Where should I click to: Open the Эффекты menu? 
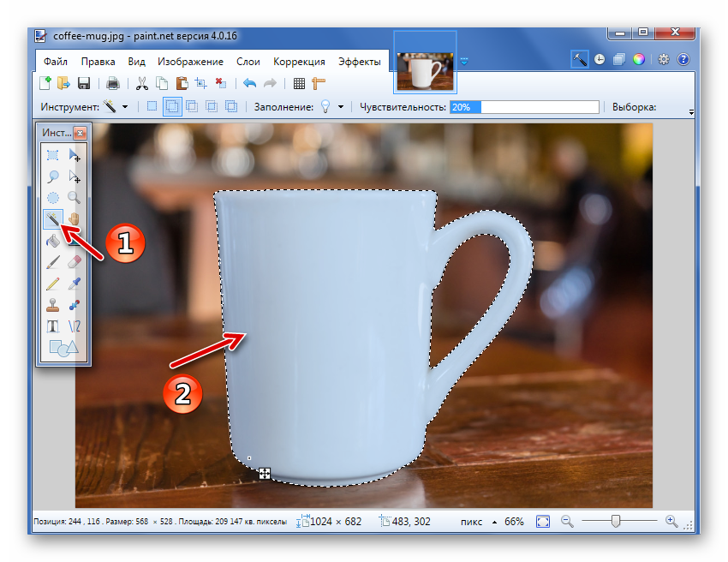[360, 62]
